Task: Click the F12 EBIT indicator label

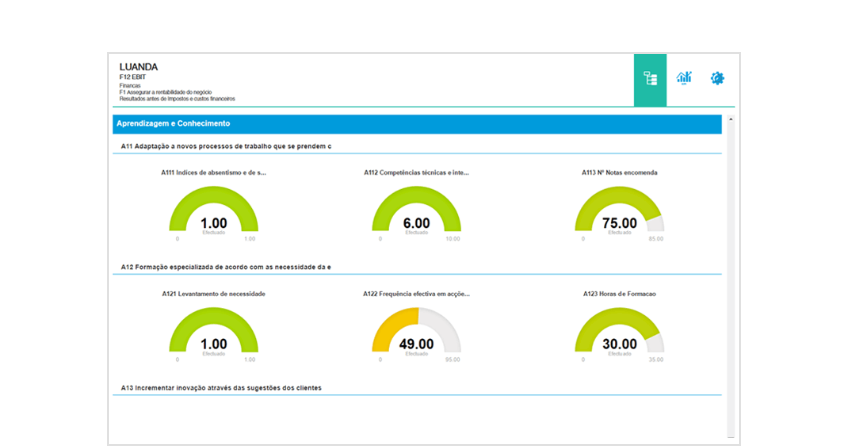Action: [132, 77]
